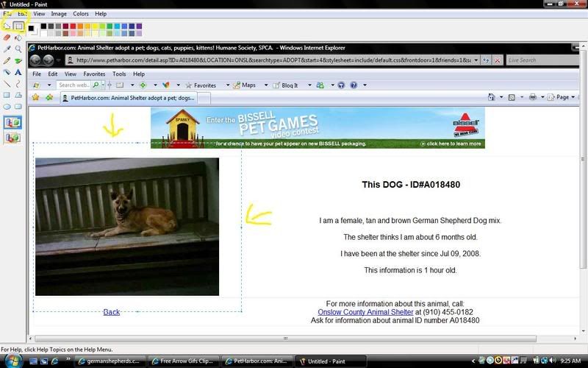Switch to the germanshepherds taskbar window
Screen dimensions: 588x368
[110, 361]
